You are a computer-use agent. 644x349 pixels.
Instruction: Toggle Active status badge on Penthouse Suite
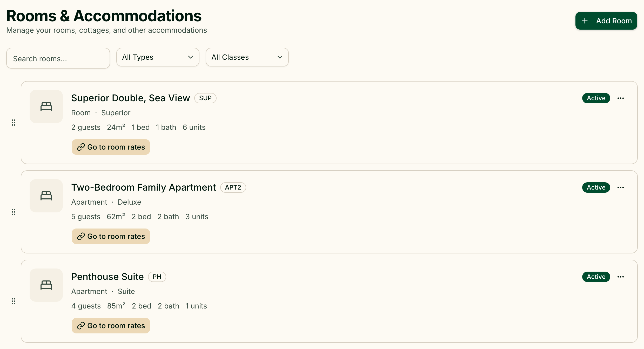[596, 277]
